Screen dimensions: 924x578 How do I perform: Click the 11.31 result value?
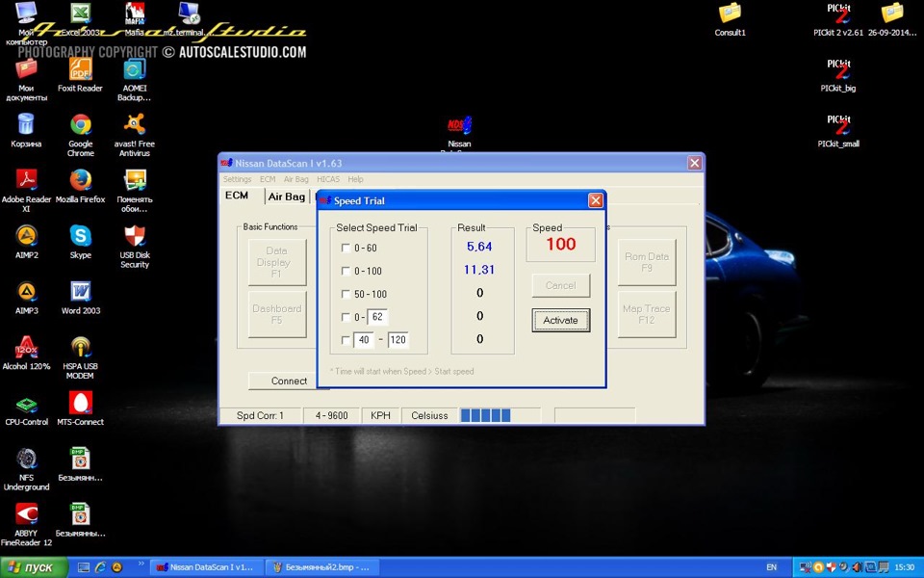479,270
